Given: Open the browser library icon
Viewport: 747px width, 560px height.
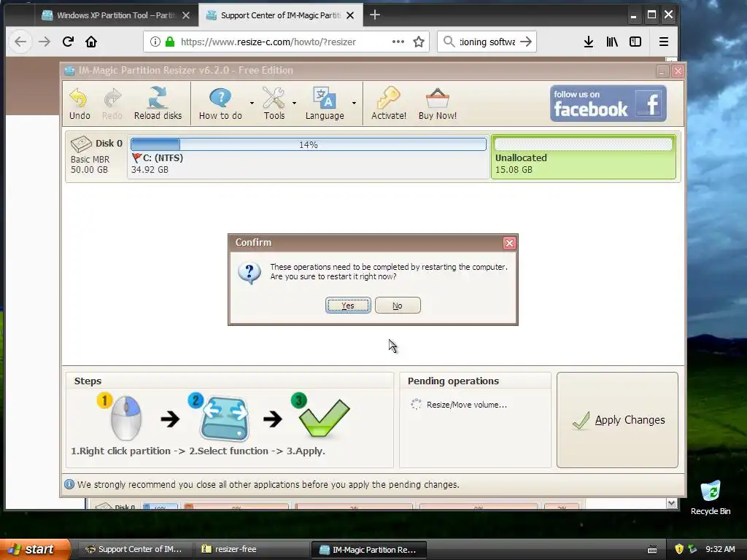Looking at the screenshot, I should point(612,42).
